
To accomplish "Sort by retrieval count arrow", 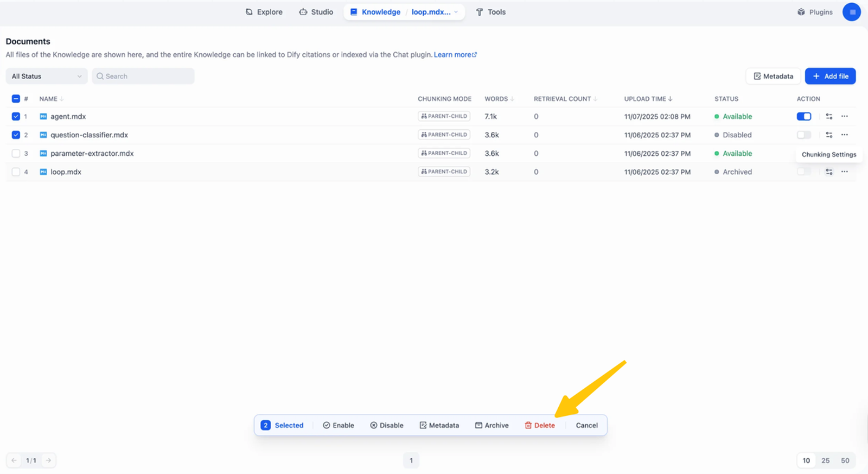I will point(595,99).
